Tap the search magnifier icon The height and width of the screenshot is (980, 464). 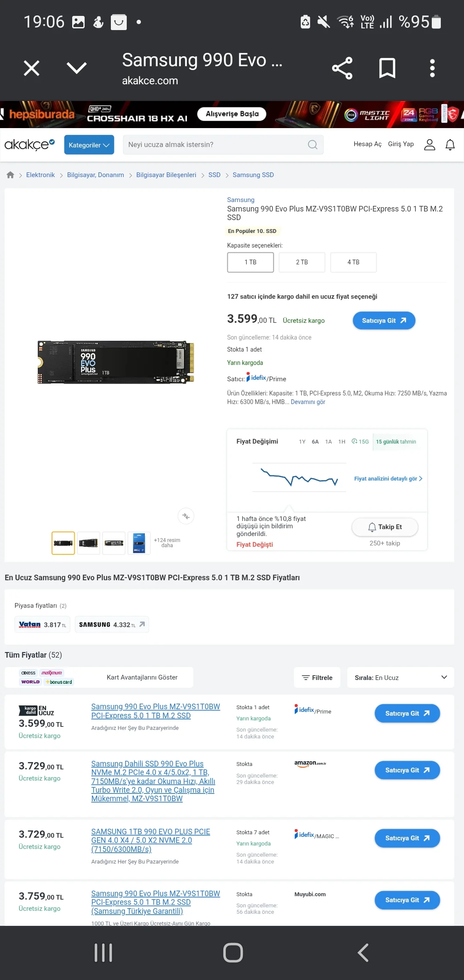pyautogui.click(x=313, y=145)
